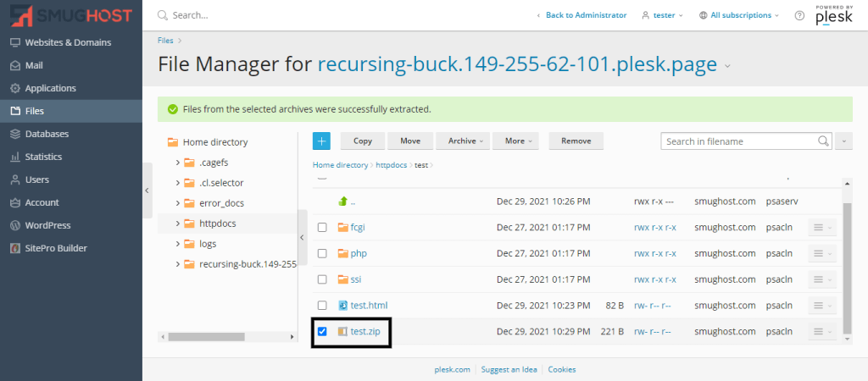
Task: Expand the error_docs tree folder
Action: click(x=178, y=203)
